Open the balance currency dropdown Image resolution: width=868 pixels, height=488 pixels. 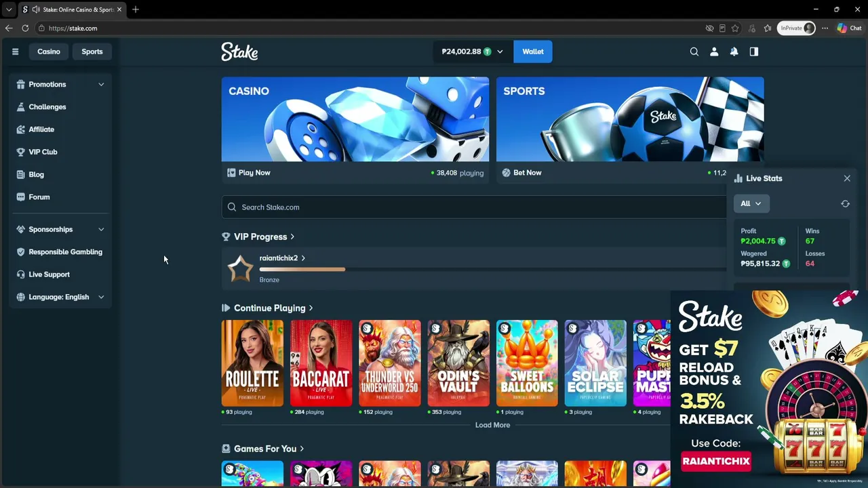point(473,52)
